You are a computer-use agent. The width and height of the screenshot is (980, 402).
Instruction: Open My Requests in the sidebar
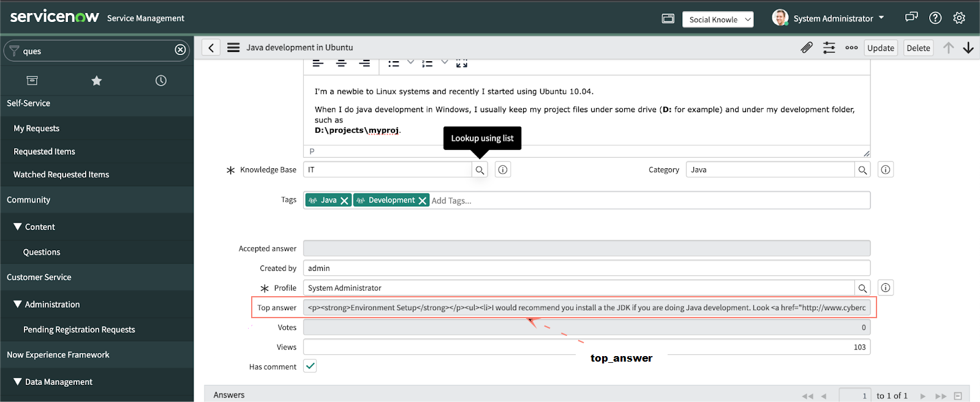coord(37,128)
